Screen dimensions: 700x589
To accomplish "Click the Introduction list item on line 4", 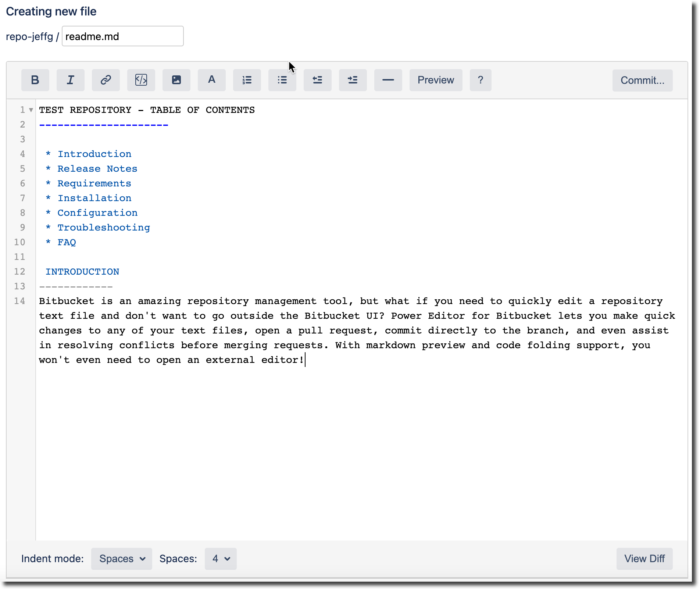I will 94,154.
